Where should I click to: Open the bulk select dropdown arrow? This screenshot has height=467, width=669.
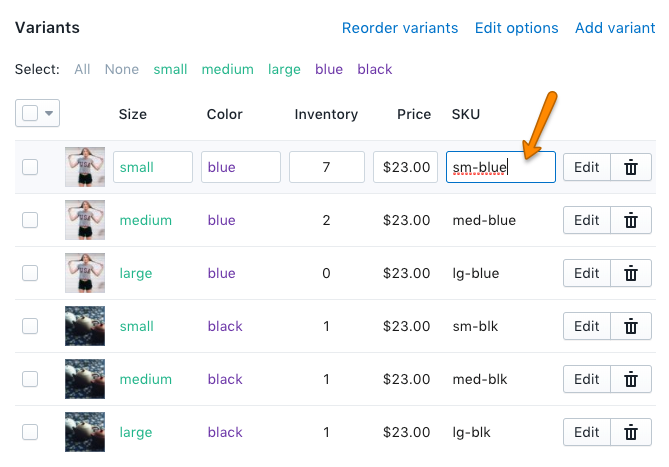(x=48, y=114)
